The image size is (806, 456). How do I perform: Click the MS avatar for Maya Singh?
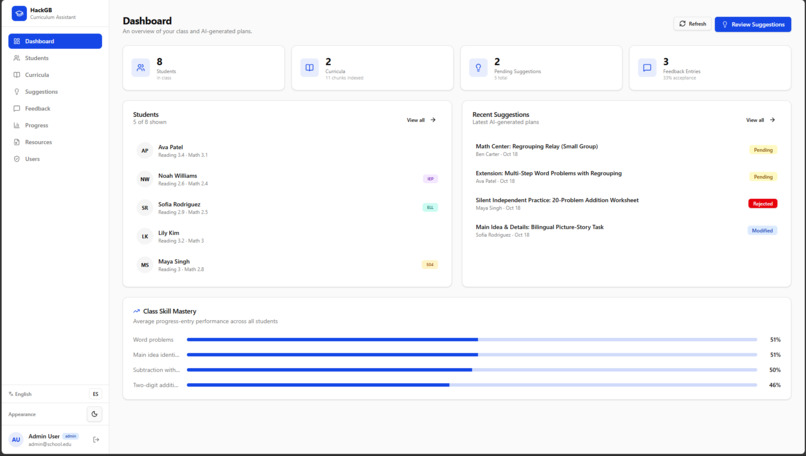pos(145,265)
